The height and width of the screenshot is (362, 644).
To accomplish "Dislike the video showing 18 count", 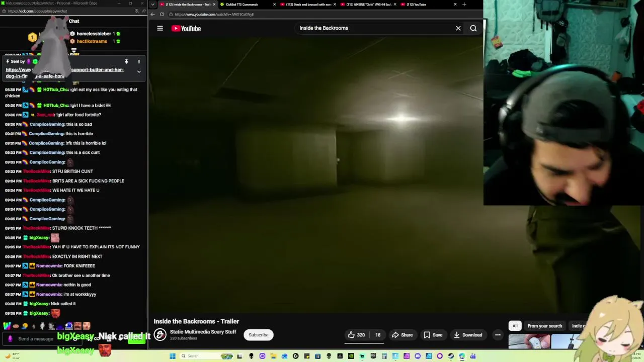I will pyautogui.click(x=377, y=335).
